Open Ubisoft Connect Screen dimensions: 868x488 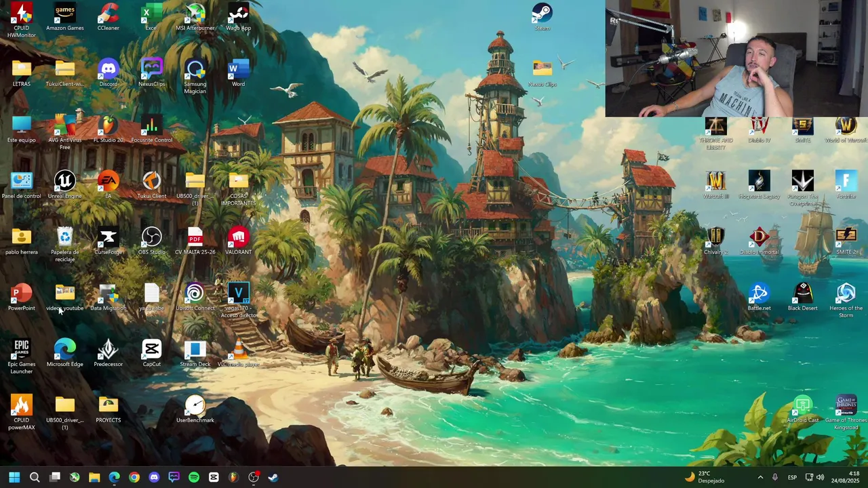[195, 297]
